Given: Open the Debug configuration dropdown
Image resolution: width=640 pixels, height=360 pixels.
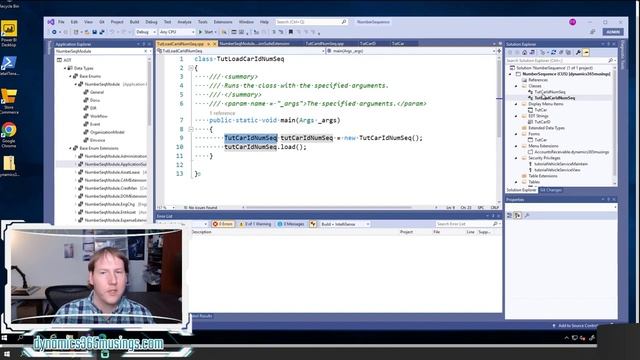Looking at the screenshot, I should pyautogui.click(x=146, y=32).
